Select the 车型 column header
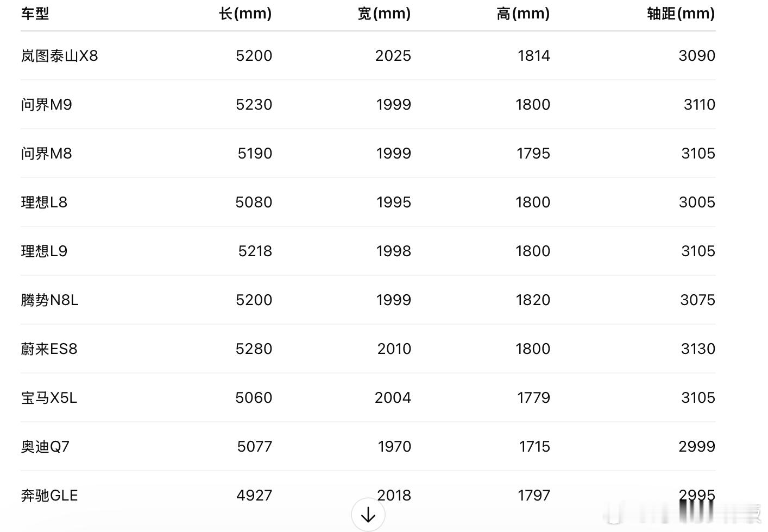The height and width of the screenshot is (532, 768). coord(35,14)
